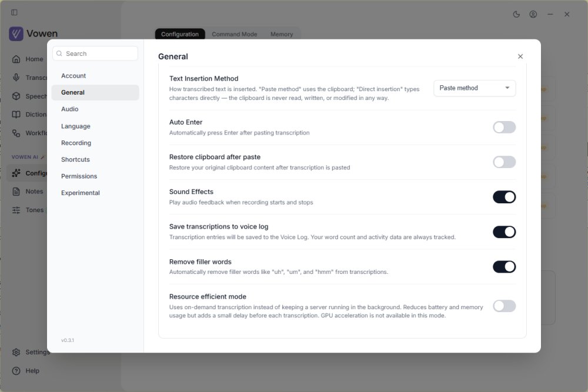
Task: Open the Dictionary book icon
Action: [16, 114]
